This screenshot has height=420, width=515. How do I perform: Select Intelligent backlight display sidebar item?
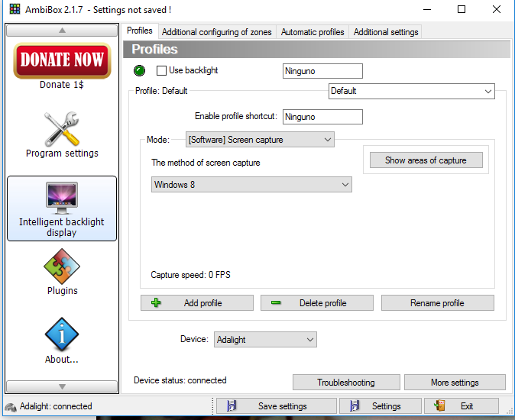coord(62,208)
